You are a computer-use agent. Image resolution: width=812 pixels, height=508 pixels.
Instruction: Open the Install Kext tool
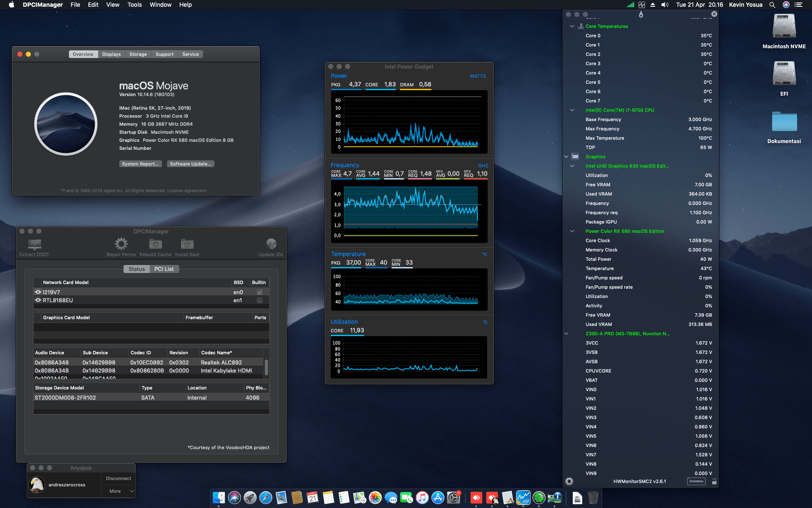point(187,243)
